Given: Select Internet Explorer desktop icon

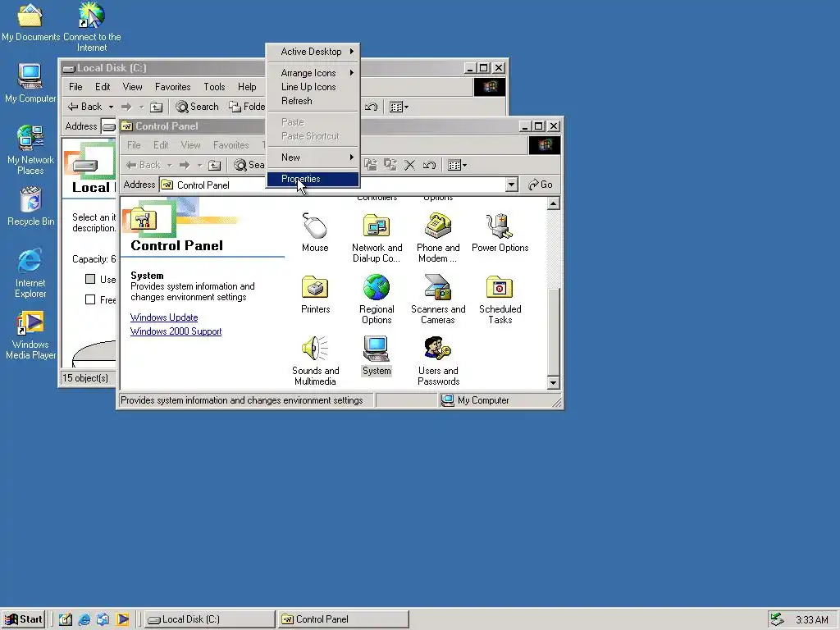Looking at the screenshot, I should tap(30, 273).
